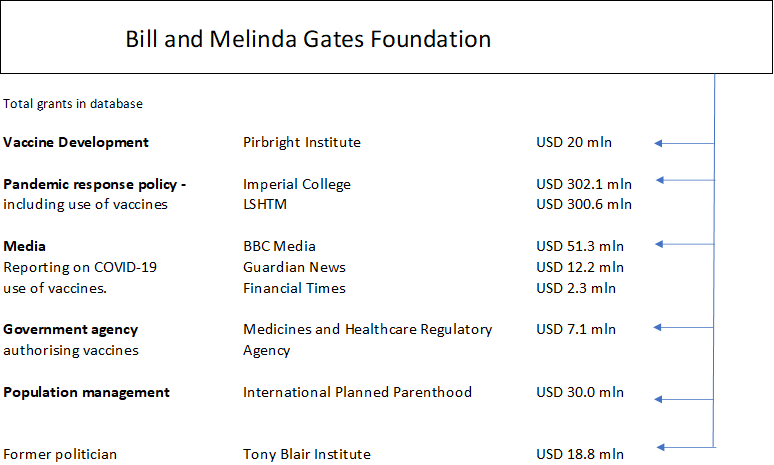Select the USD 300.6 mln amount

point(584,204)
